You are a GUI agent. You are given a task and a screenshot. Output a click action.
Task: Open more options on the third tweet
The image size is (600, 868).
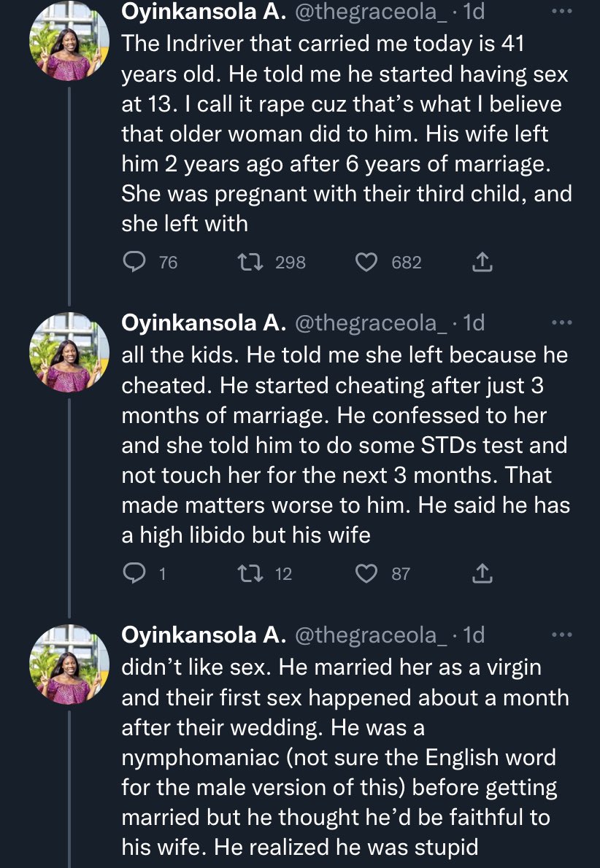(562, 635)
